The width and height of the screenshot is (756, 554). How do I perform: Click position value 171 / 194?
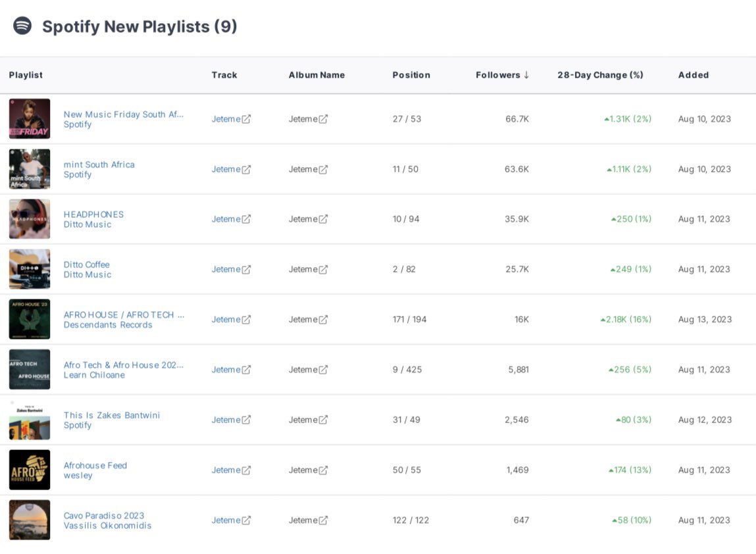pyautogui.click(x=409, y=319)
